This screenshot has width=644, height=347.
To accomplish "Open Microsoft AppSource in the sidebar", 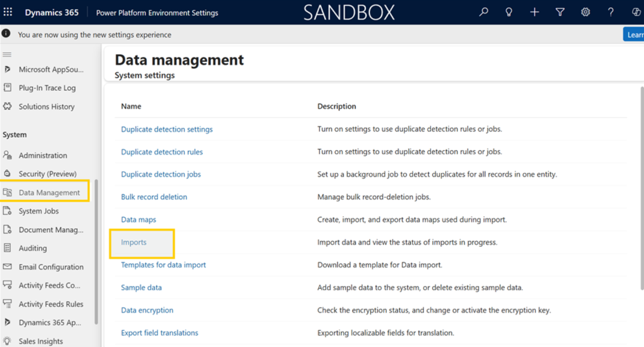I will [x=51, y=69].
